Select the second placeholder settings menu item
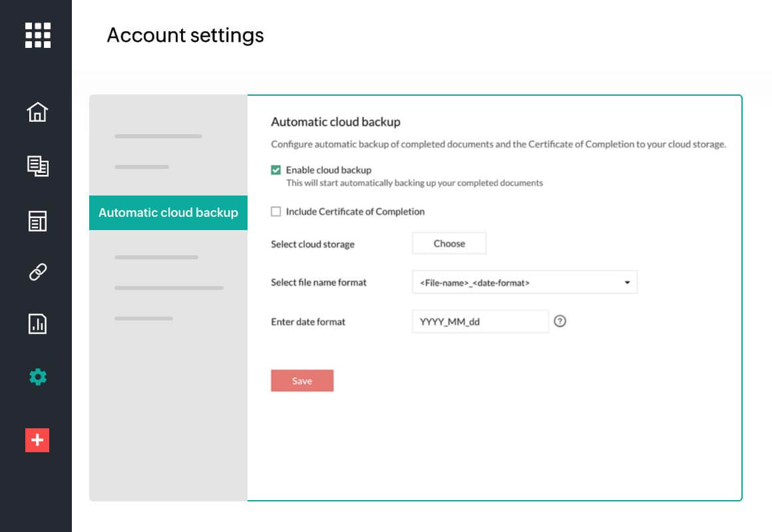 click(x=142, y=167)
